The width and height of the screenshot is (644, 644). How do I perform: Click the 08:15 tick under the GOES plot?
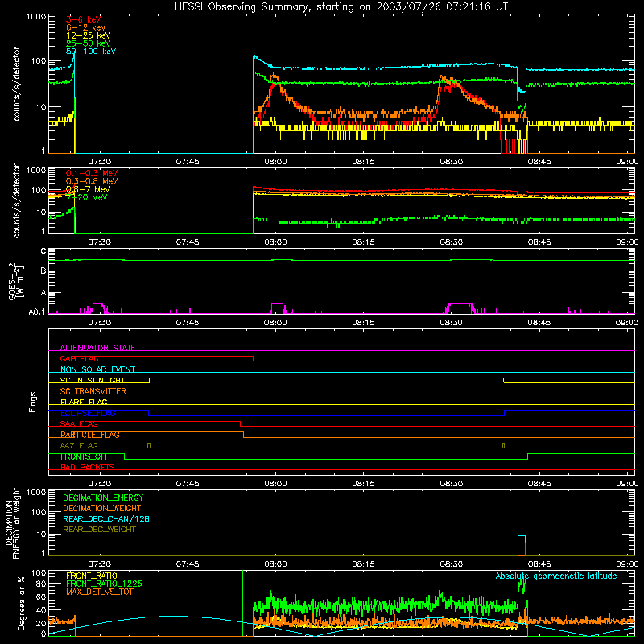pyautogui.click(x=364, y=323)
